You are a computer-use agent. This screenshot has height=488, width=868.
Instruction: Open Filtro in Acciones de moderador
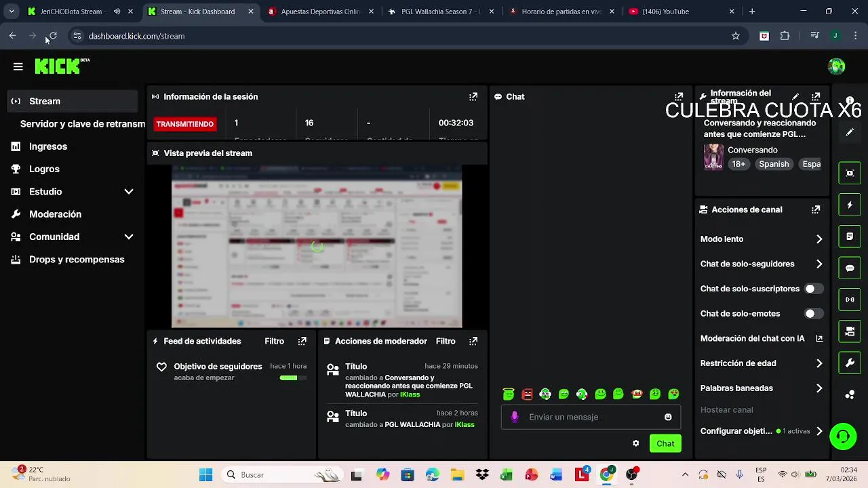pyautogui.click(x=446, y=341)
